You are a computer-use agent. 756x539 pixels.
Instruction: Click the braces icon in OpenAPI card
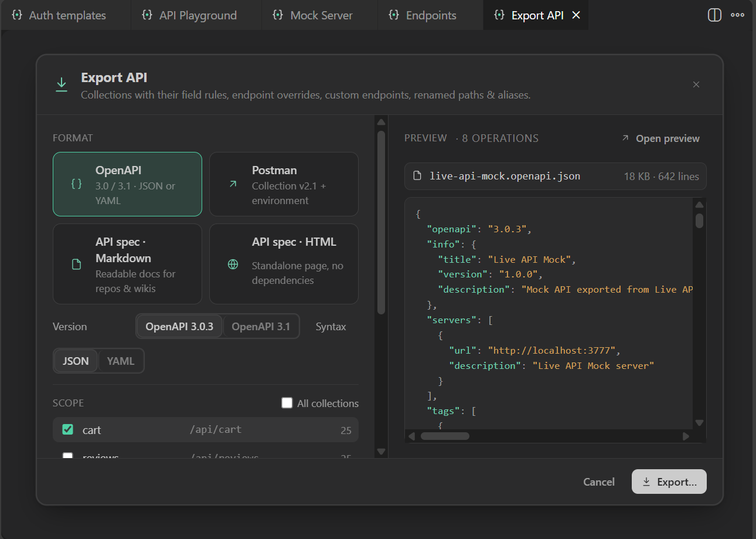(76, 184)
